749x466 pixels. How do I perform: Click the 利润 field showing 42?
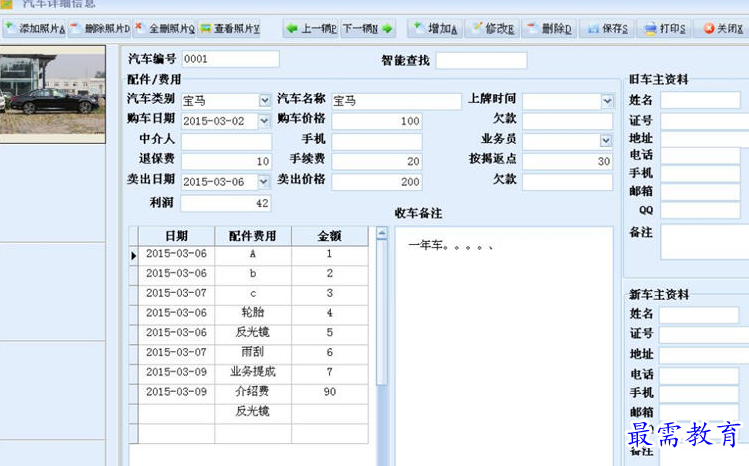[226, 203]
